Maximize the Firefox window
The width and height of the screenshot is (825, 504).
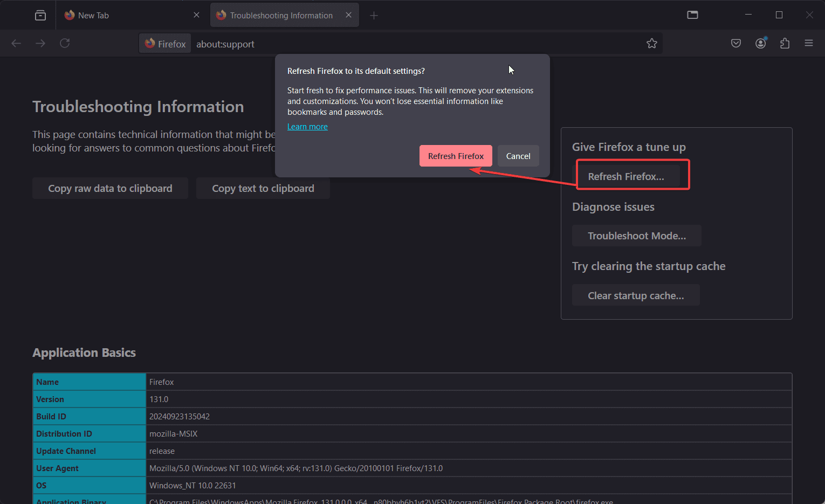click(779, 15)
